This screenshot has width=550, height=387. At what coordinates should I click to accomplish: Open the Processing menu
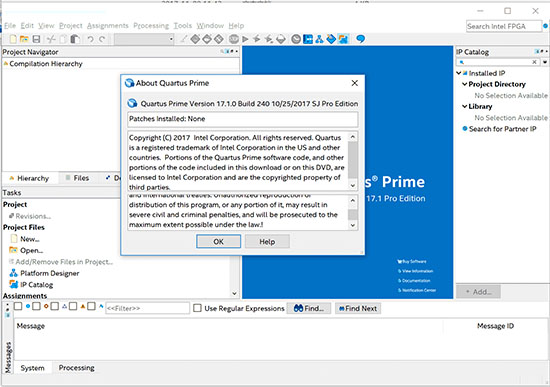151,26
